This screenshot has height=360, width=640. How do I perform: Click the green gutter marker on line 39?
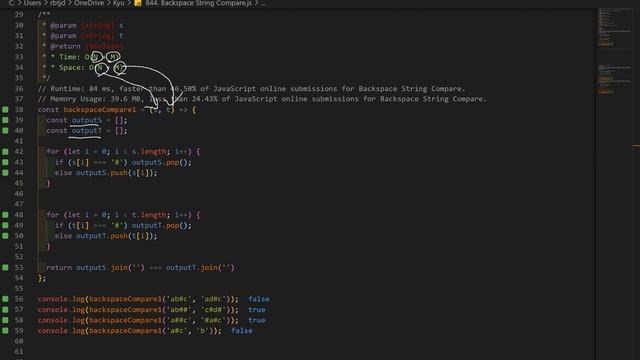click(5, 120)
